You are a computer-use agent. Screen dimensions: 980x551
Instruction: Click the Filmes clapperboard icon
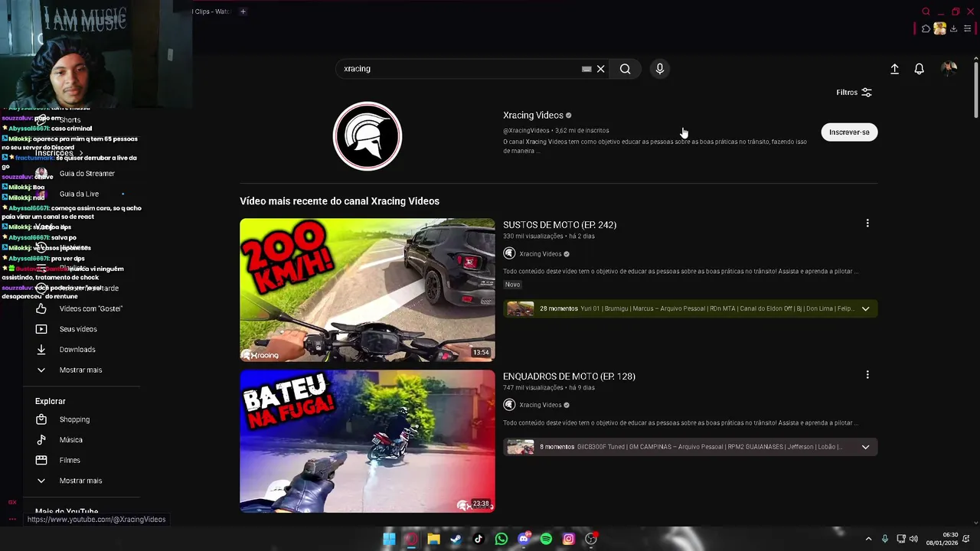(x=41, y=461)
